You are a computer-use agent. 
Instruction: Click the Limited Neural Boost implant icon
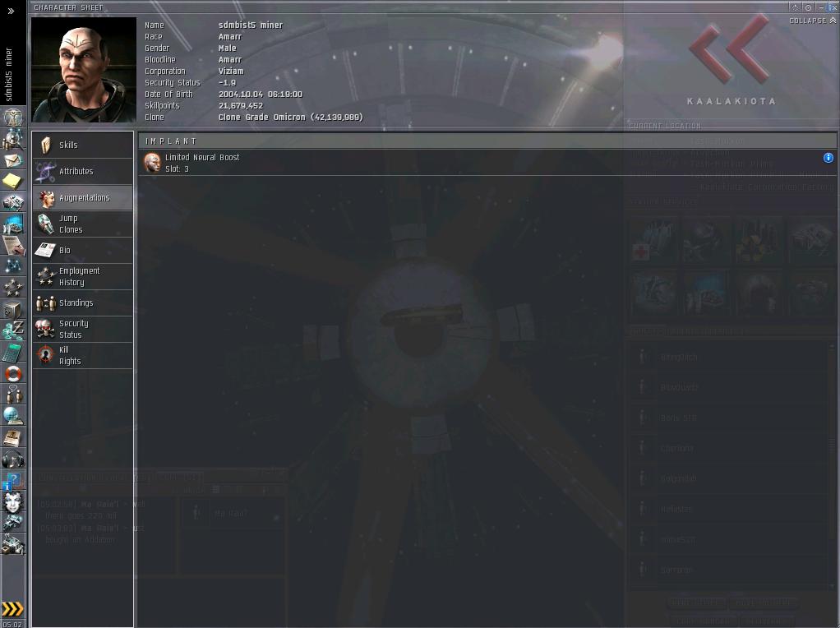(x=152, y=163)
